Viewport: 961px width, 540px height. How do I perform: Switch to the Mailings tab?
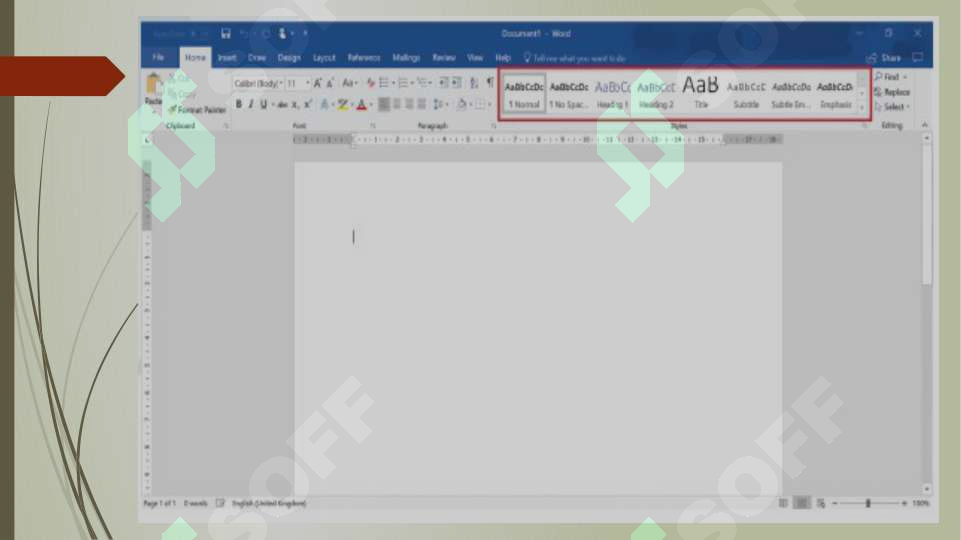coord(406,58)
